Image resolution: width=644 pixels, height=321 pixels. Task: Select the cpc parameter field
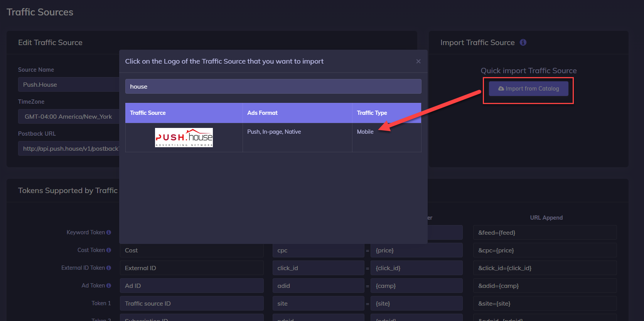click(318, 250)
